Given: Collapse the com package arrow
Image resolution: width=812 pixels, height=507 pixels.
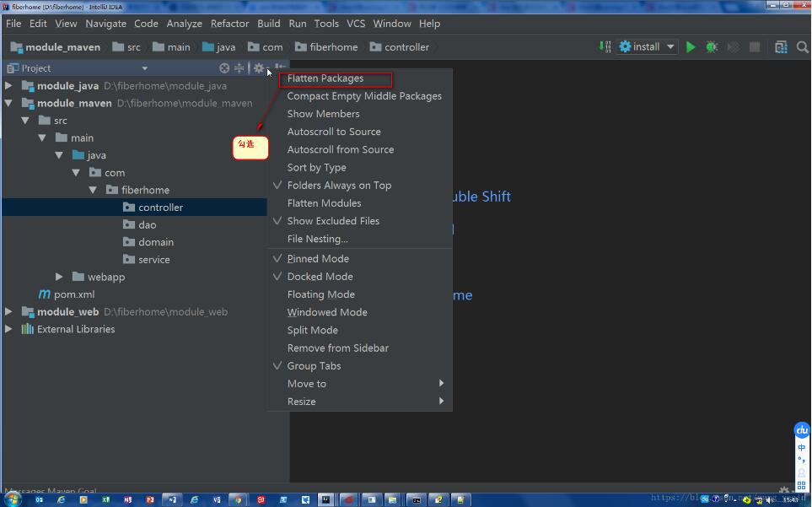Looking at the screenshot, I should point(76,172).
